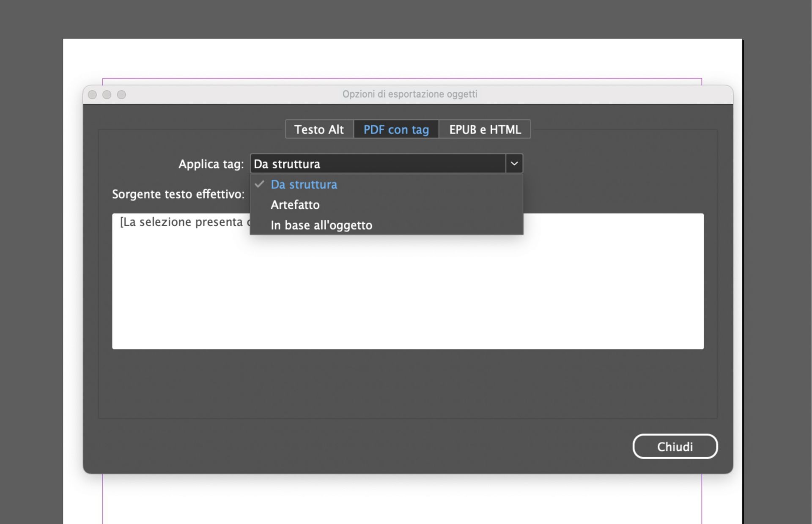
Task: Pick In base all'oggetto from the list
Action: pyautogui.click(x=321, y=225)
